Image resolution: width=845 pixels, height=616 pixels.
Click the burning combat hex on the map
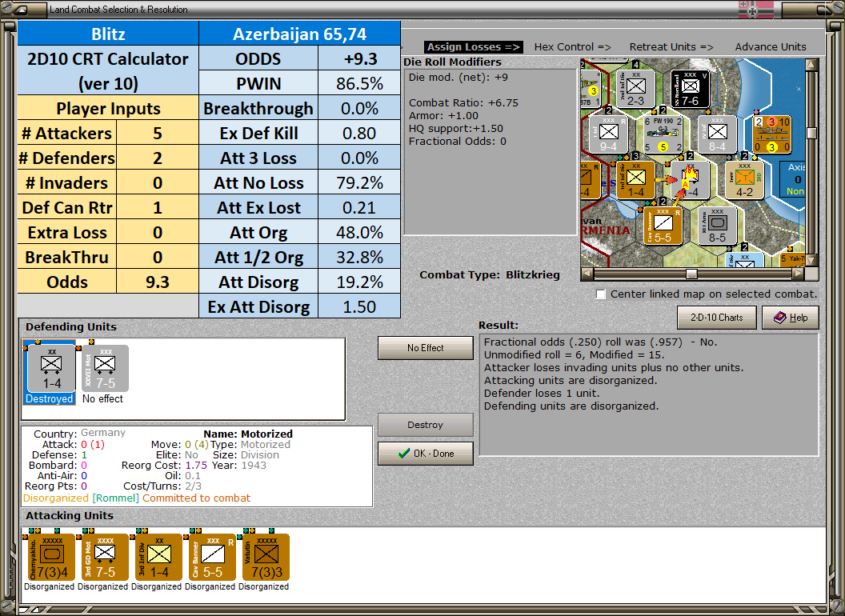coord(691,180)
